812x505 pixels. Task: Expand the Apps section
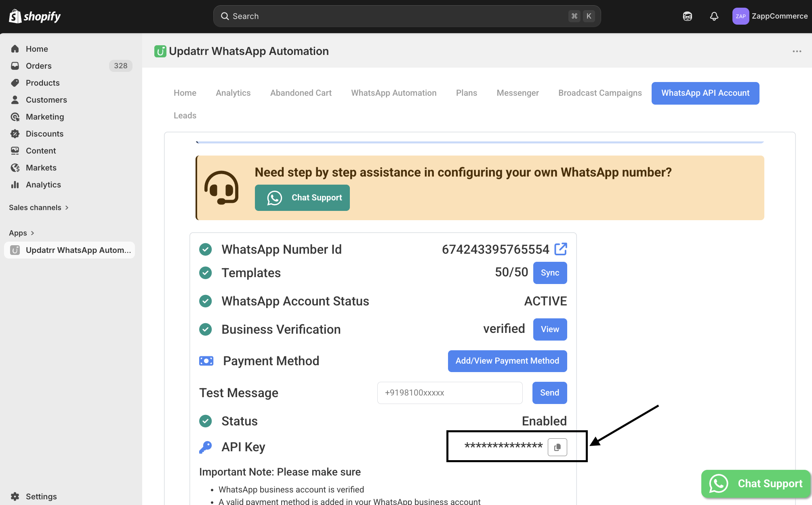pos(21,233)
